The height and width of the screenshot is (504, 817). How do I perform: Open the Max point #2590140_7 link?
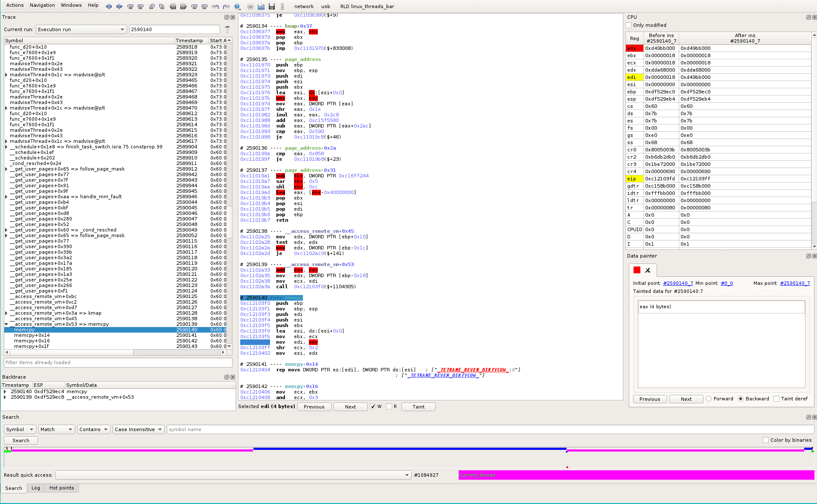794,283
